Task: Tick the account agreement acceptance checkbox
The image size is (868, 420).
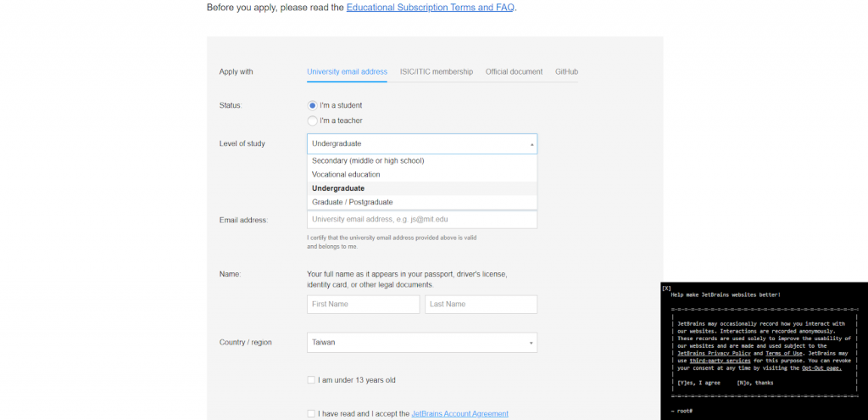Action: click(x=311, y=414)
